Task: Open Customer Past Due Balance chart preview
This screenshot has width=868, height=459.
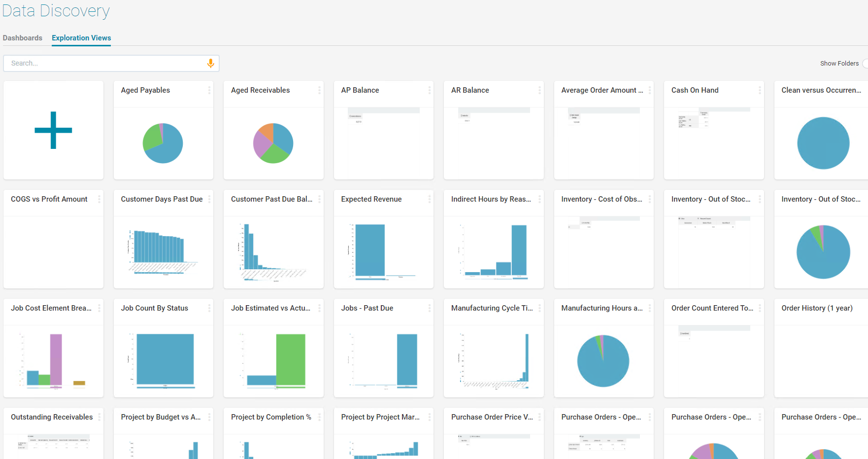Action: [x=273, y=252]
